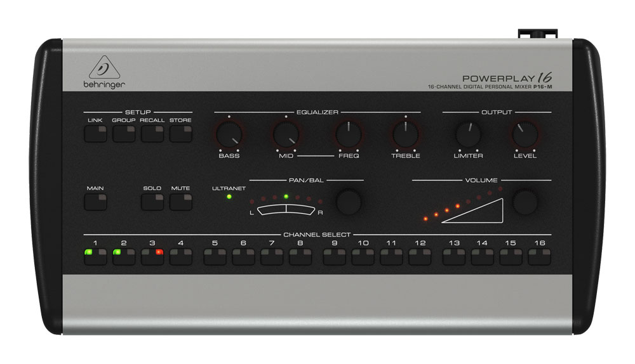This screenshot has width=635, height=364.
Task: Click the '16-CHANNEL DIGITAL PERSONAL MIXER P16-M' text
Action: click(x=490, y=87)
